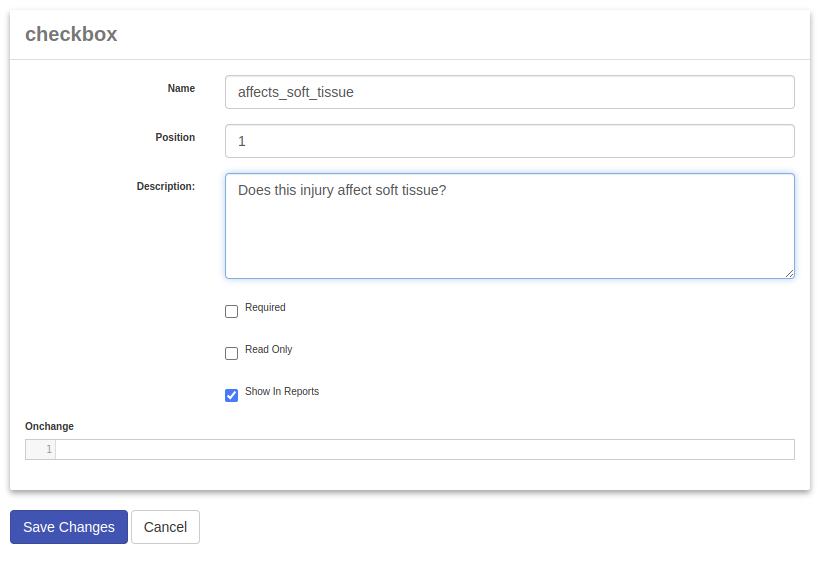Click the 'Position' field label
Viewport: 827px width, 566px height.
175,138
